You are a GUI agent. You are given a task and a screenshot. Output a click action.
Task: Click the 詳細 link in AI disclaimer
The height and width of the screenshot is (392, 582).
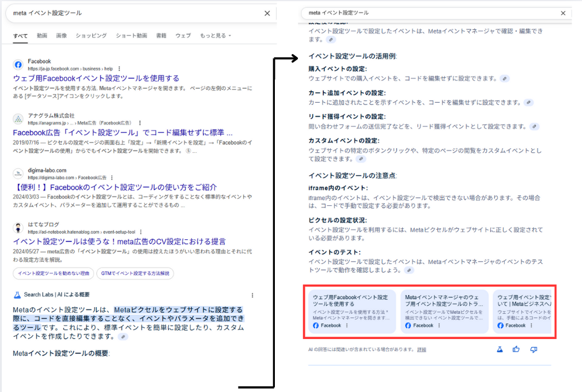click(x=421, y=350)
